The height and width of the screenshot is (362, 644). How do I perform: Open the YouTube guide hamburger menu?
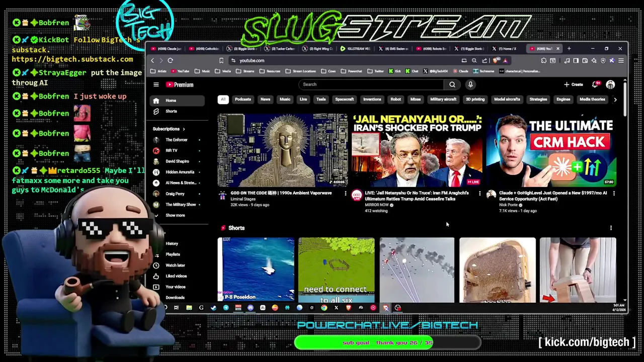pos(156,84)
